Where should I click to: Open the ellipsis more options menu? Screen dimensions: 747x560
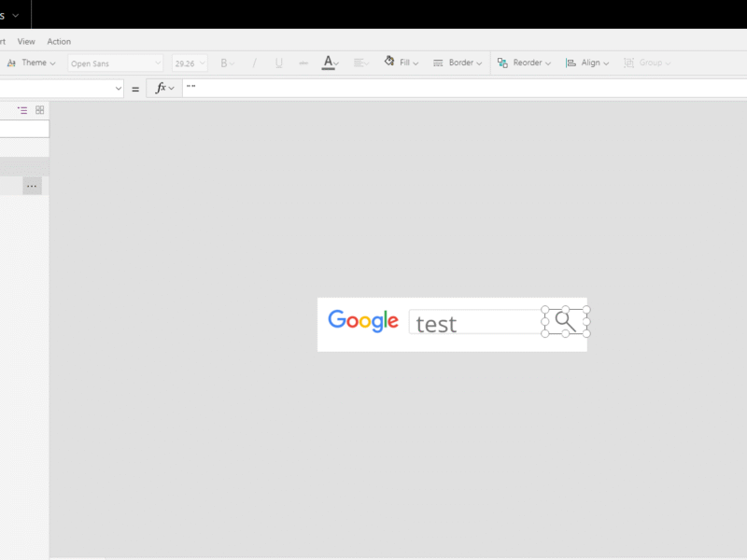tap(32, 186)
